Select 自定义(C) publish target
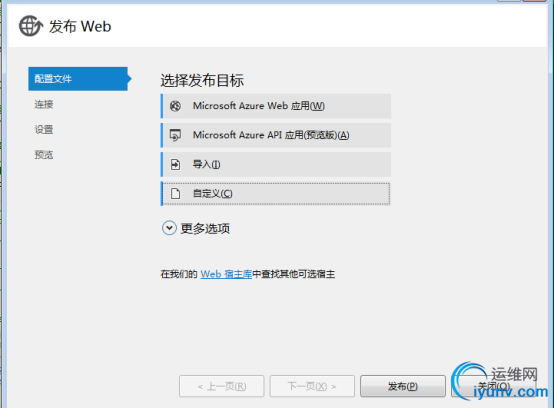The width and height of the screenshot is (554, 408). 276,194
